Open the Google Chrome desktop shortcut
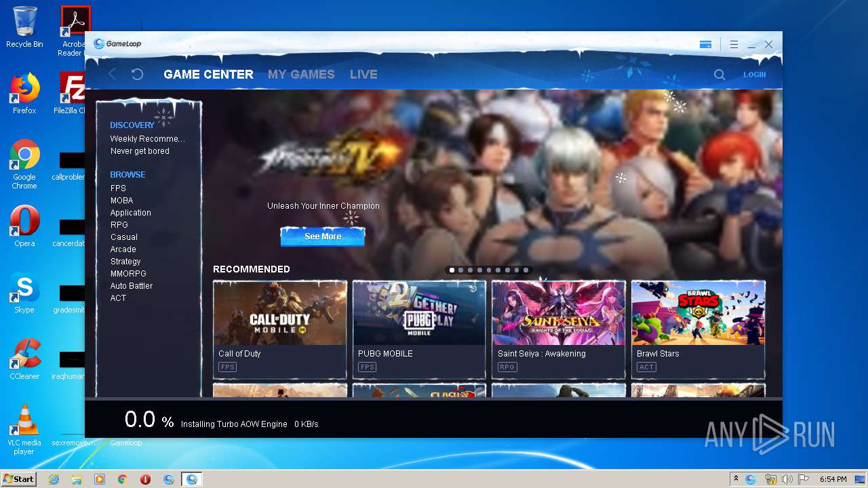 [24, 164]
